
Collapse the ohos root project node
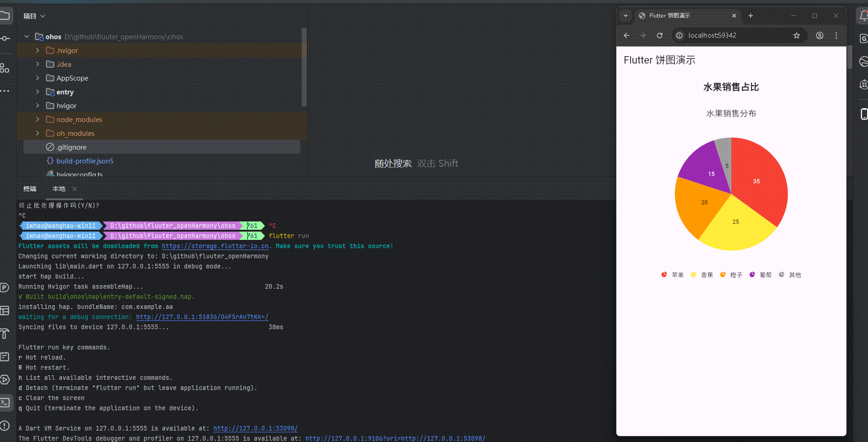[27, 36]
